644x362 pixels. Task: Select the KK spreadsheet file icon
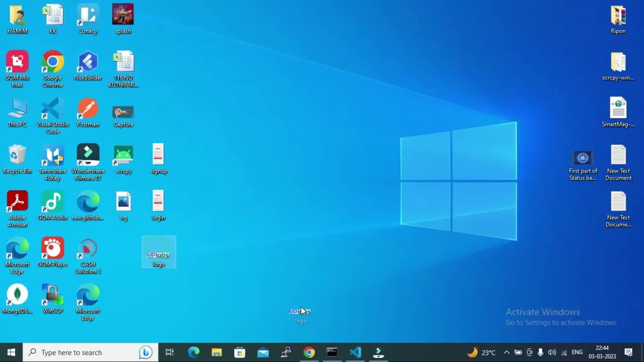click(x=53, y=19)
